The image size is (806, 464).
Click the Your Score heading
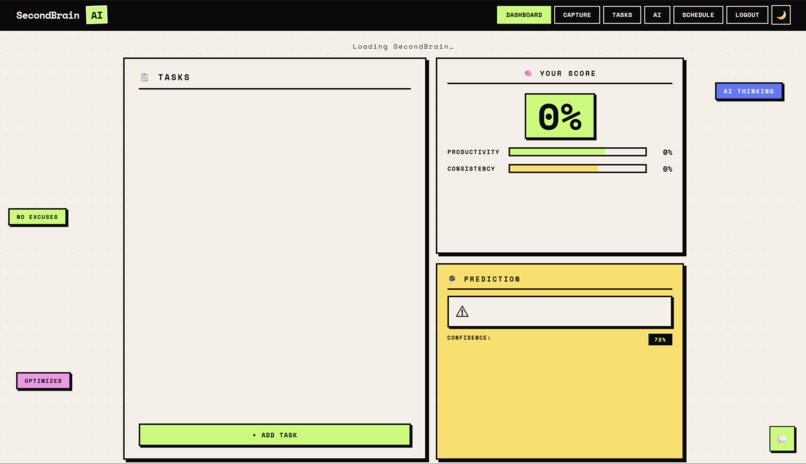pos(567,73)
